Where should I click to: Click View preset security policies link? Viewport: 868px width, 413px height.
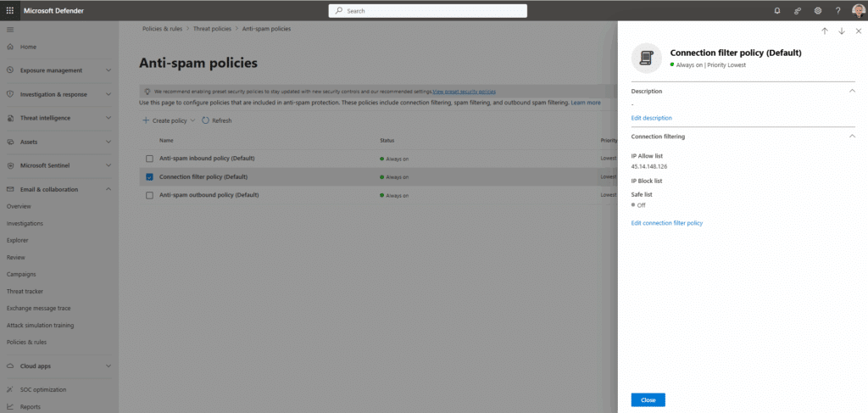tap(464, 91)
